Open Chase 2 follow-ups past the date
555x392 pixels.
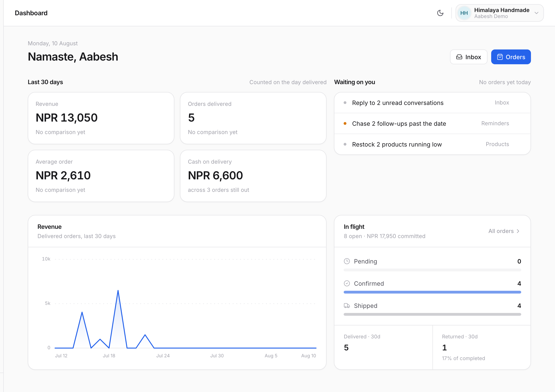[432, 123]
